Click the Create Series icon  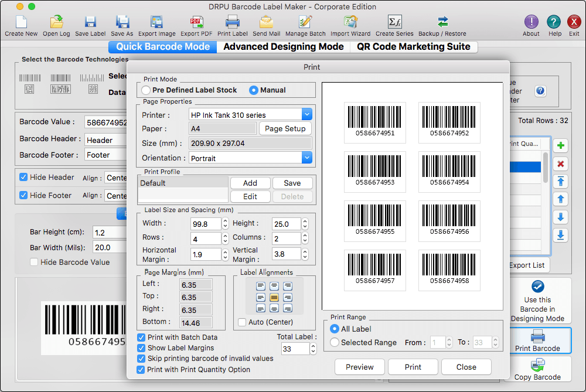pyautogui.click(x=394, y=22)
